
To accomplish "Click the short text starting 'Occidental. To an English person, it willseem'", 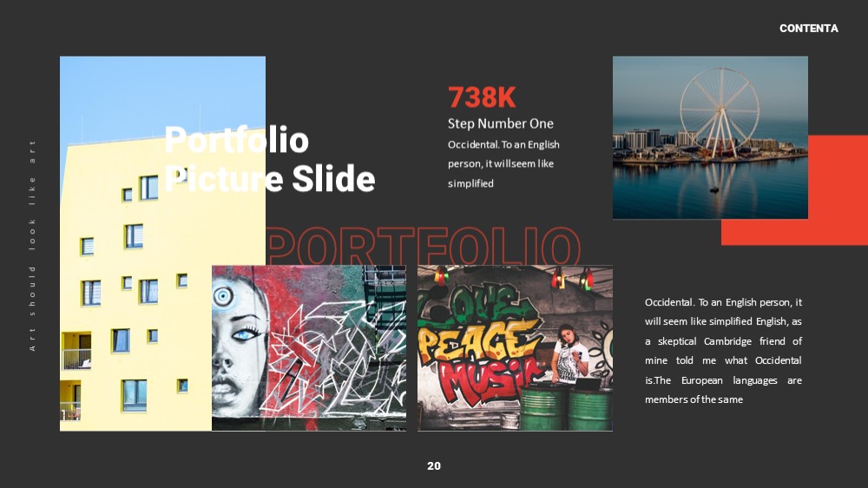I will [x=503, y=164].
